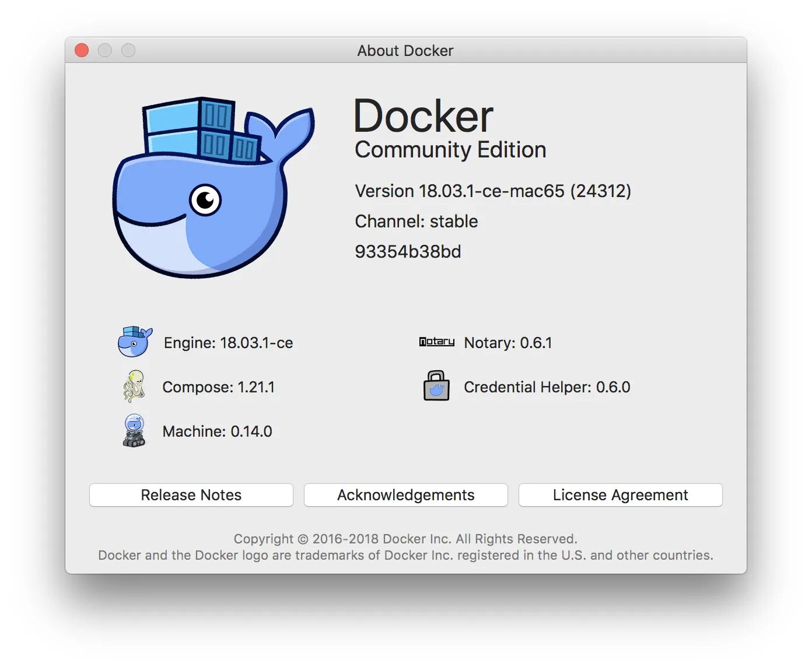Click the Docker heading text
The height and width of the screenshot is (667, 812).
click(x=423, y=116)
